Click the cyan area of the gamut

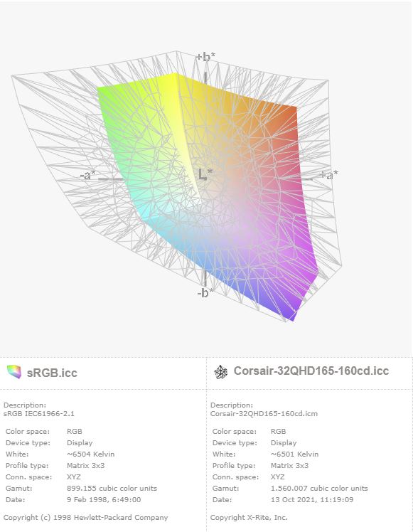[142, 211]
